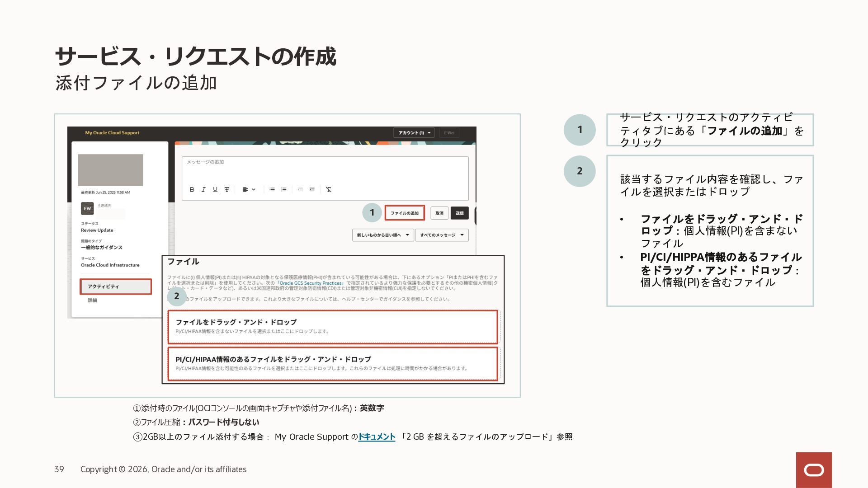Screen dimensions: 868x488
Task: Apply strikethrough formatting in message editor
Action: [227, 189]
